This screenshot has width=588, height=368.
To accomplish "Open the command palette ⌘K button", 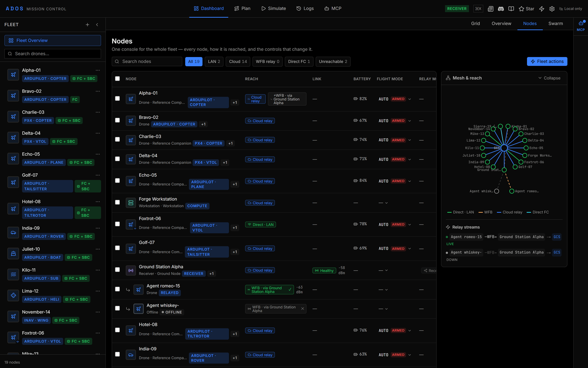I will pos(478,9).
